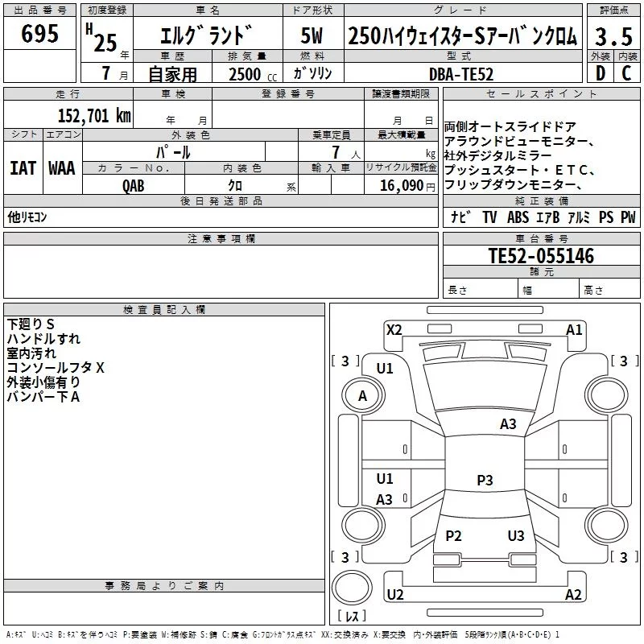Click the アラウンドビューモニター sales point line
Viewport: 644px width, 644px height.
tap(518, 142)
